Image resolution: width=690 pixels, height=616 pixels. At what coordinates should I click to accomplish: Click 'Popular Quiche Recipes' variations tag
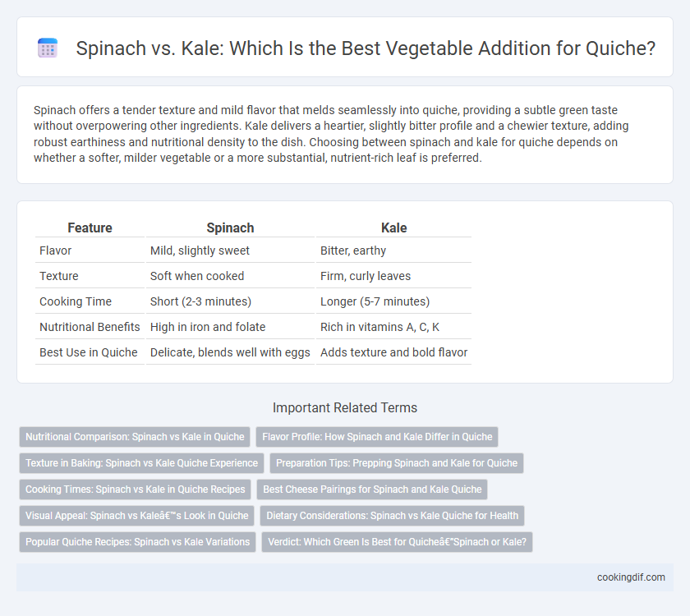138,541
